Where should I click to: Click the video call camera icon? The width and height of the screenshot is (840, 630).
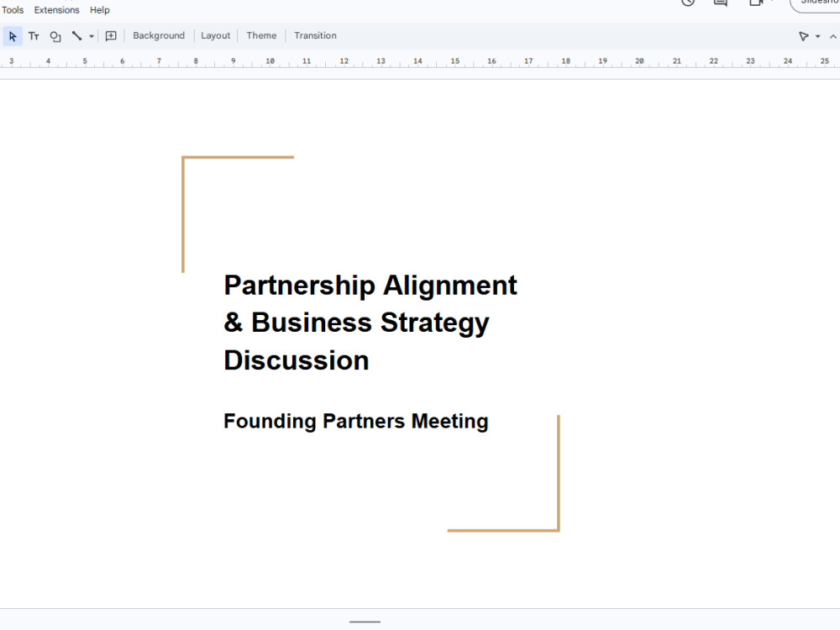(x=756, y=3)
